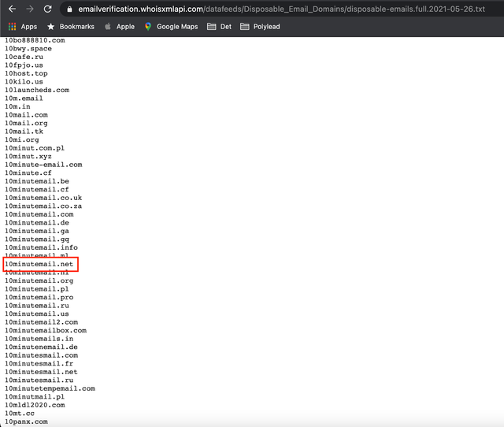The image size is (504, 427).
Task: Open the Apps grid icon in bookmarks bar
Action: [x=13, y=27]
